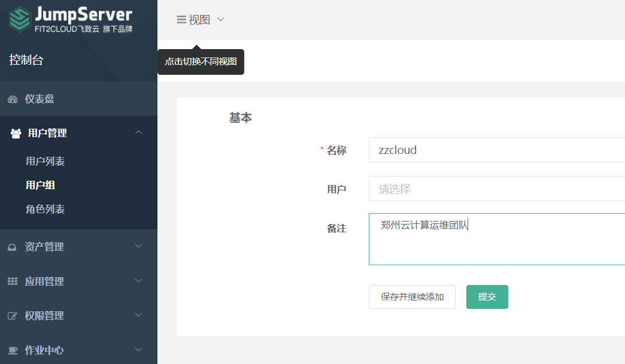
Task: Click the 基本 section heading
Action: [240, 117]
